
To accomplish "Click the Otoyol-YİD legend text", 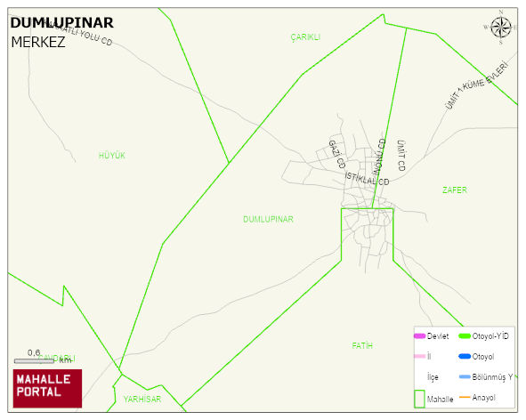I will (490, 336).
